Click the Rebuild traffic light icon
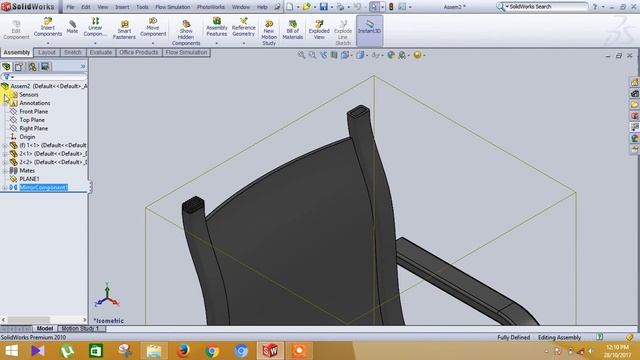Screen dimensions: 640x360 point(391,7)
